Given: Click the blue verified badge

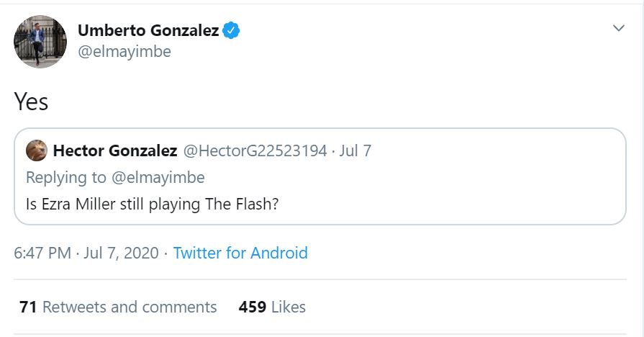Looking at the screenshot, I should [231, 30].
